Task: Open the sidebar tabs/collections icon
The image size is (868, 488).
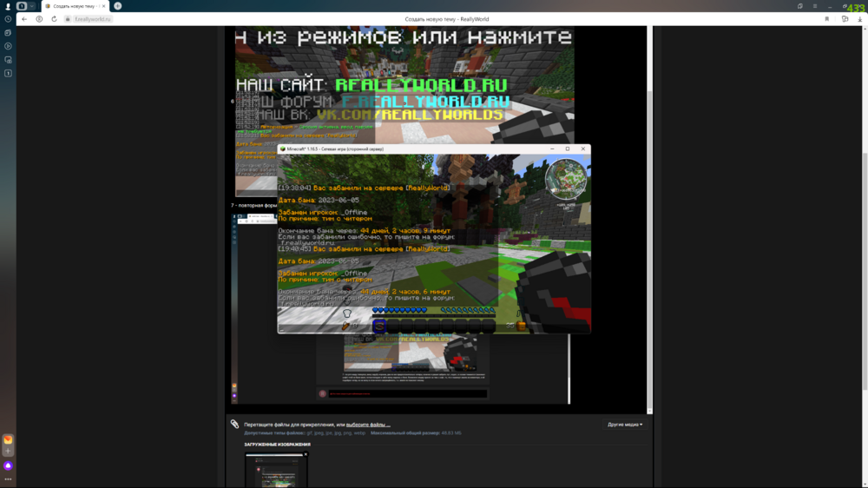Action: click(x=8, y=33)
